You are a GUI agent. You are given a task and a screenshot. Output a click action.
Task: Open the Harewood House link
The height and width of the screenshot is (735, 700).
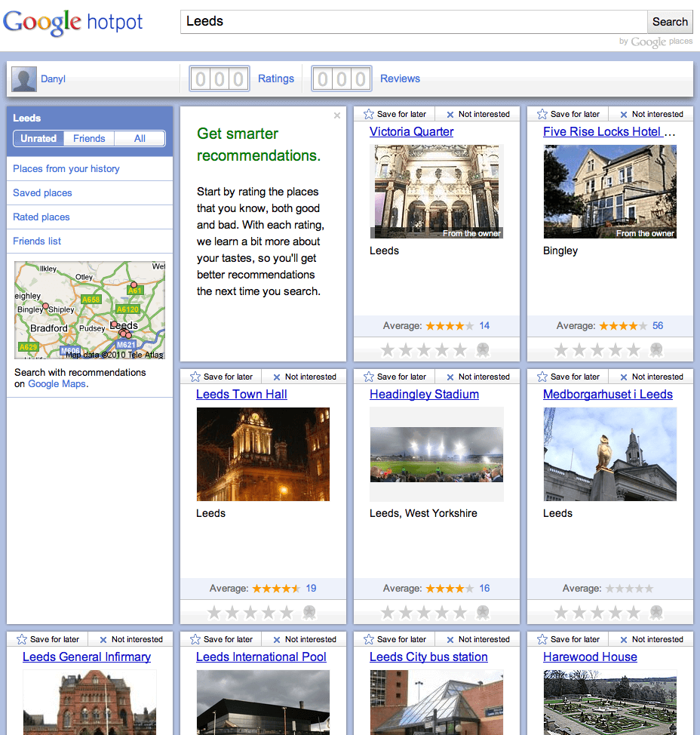click(590, 657)
